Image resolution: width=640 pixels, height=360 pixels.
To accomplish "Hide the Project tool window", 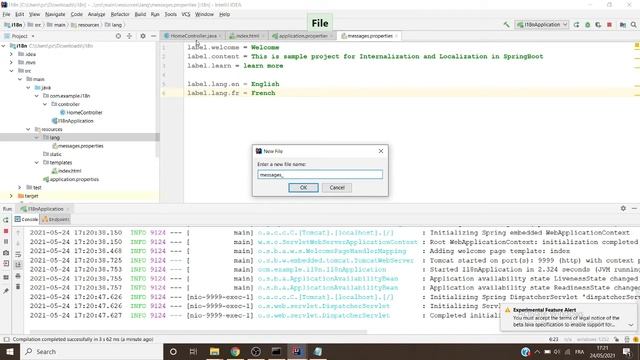I will point(153,36).
